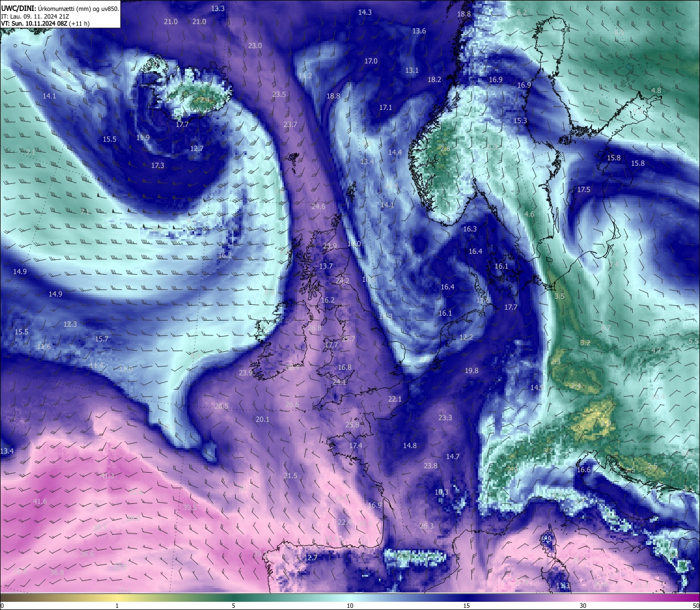Click the map value 11.9
700x610 pixels.
point(143,138)
